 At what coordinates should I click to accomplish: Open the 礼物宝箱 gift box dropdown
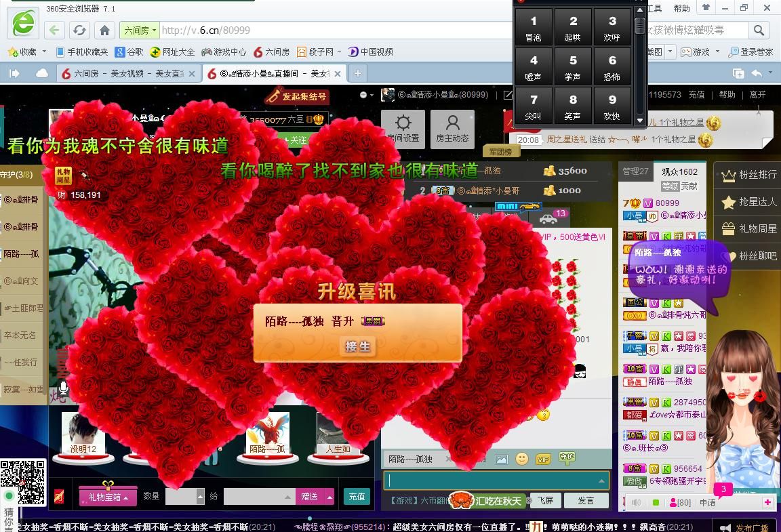[x=107, y=497]
